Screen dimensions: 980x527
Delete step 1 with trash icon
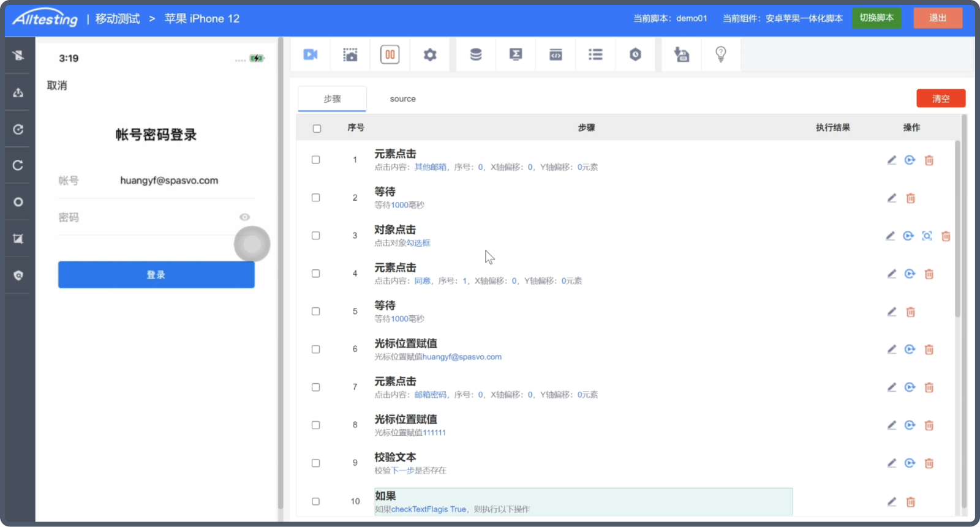click(x=929, y=160)
